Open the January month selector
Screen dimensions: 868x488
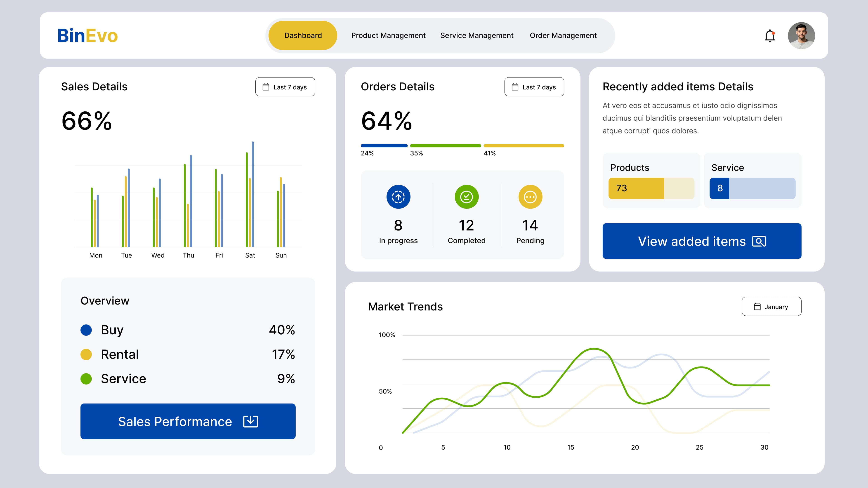click(771, 307)
